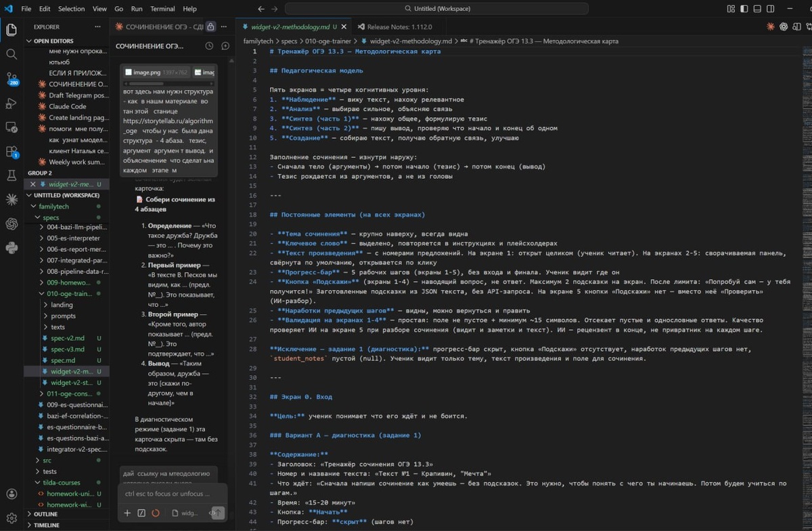Screen dimensions: 812x531
Task: Open the Manage gear icon
Action: pyautogui.click(x=12, y=518)
